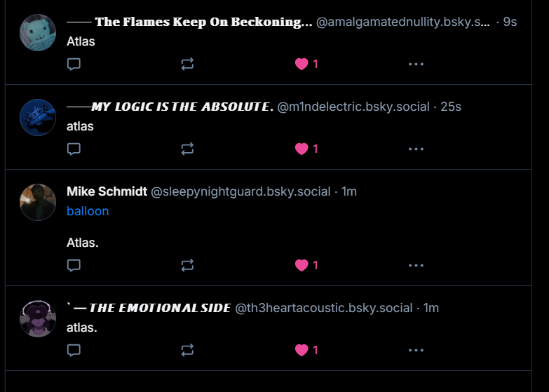Viewport: 549px width, 392px height.
Task: Click The Emotional Side avatar
Action: [38, 318]
